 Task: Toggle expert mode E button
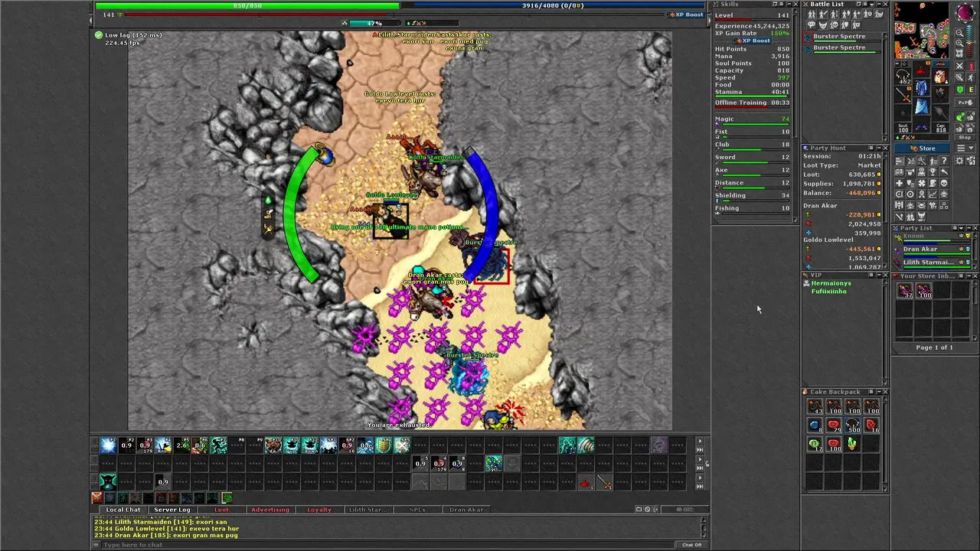click(x=971, y=90)
